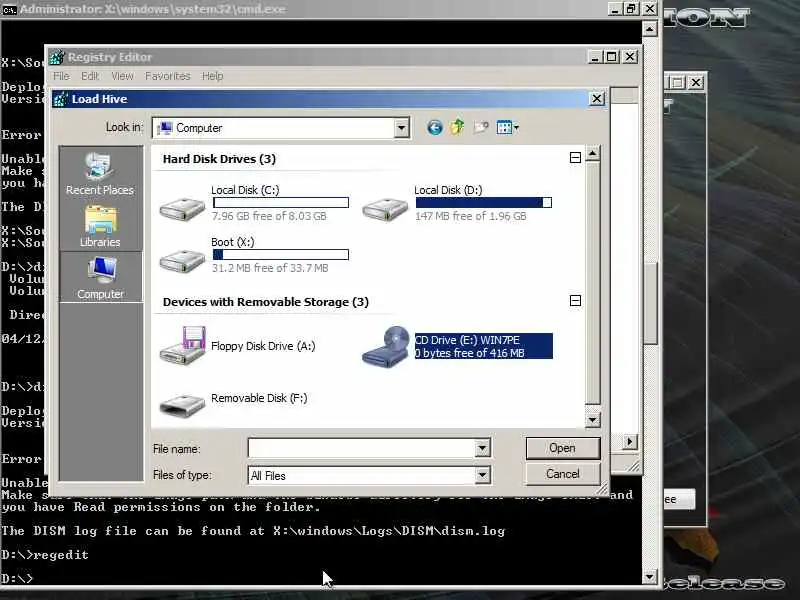Select the CD Drive (E:) WIN7PE icon
Image resolution: width=800 pixels, height=600 pixels.
tap(385, 346)
